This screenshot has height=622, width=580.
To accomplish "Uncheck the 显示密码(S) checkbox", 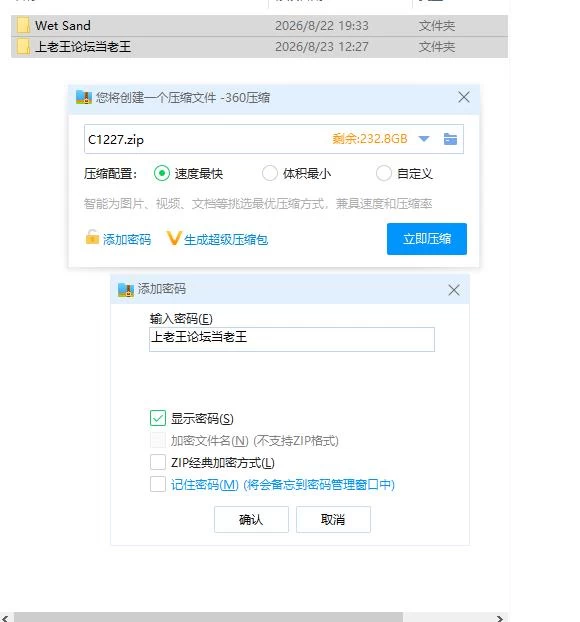I will pos(158,418).
